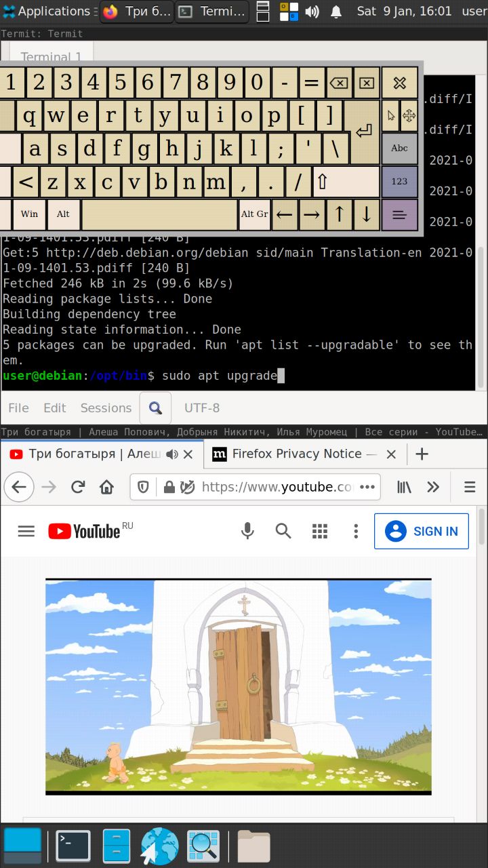The width and height of the screenshot is (488, 868).
Task: Toggle the Shift key on virtual keyboard
Action: (x=346, y=182)
